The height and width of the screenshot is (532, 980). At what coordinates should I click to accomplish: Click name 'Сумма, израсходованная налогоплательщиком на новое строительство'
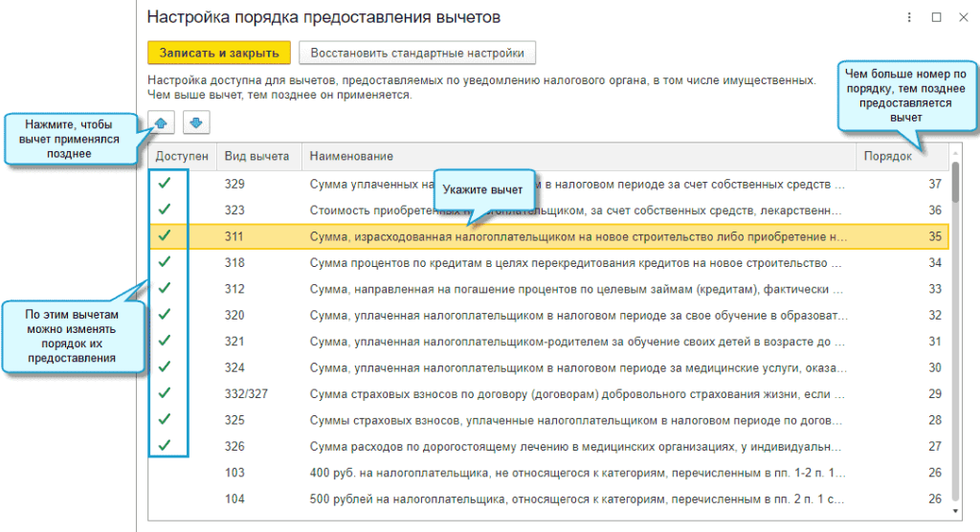(578, 236)
